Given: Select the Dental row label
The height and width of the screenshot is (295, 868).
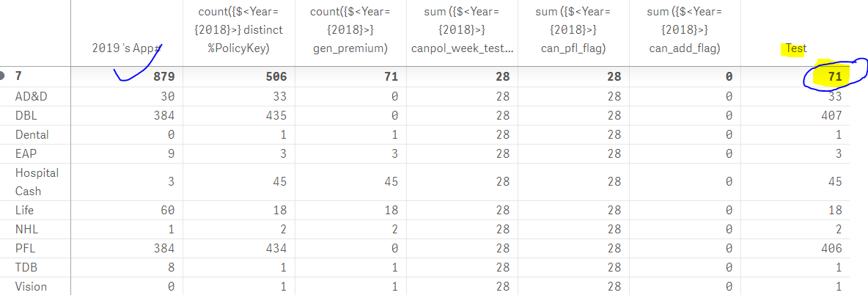Looking at the screenshot, I should (32, 134).
